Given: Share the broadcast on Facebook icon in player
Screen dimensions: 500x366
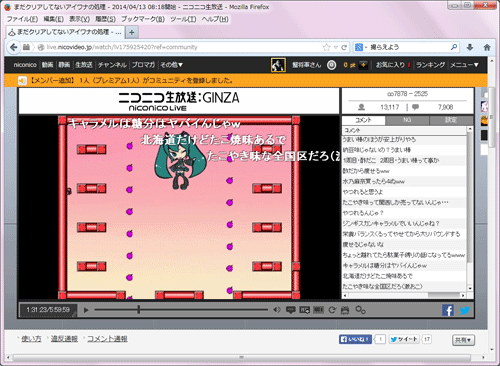Looking at the screenshot, I should 448,310.
